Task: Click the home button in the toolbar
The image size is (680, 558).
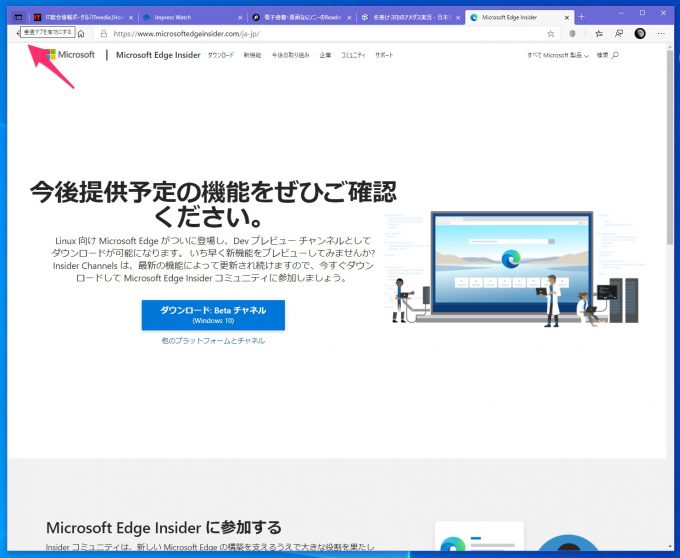Action: [81, 34]
